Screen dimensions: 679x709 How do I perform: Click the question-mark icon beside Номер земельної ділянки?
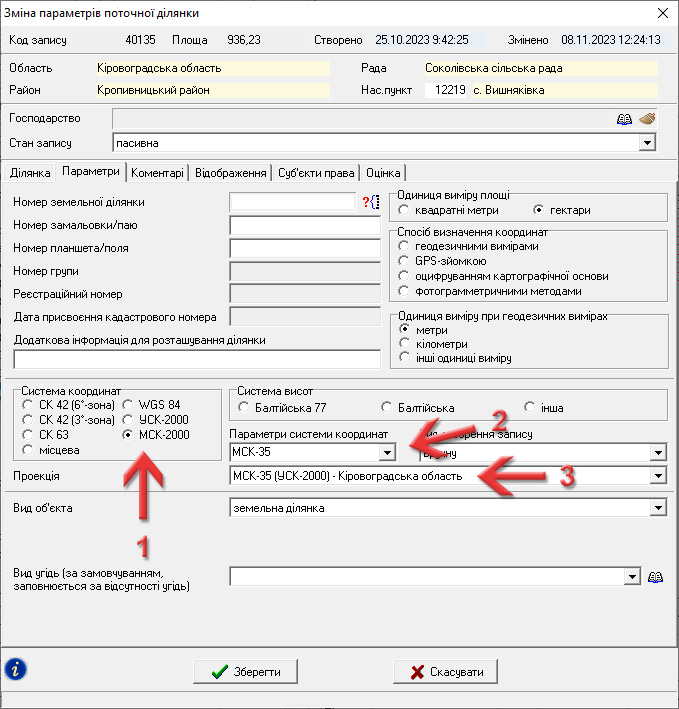pyautogui.click(x=370, y=202)
